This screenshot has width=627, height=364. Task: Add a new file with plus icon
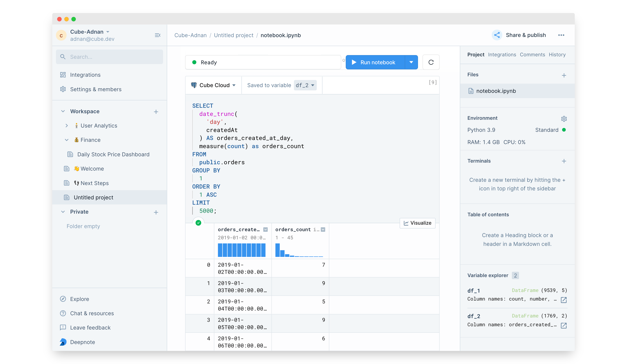click(x=564, y=75)
